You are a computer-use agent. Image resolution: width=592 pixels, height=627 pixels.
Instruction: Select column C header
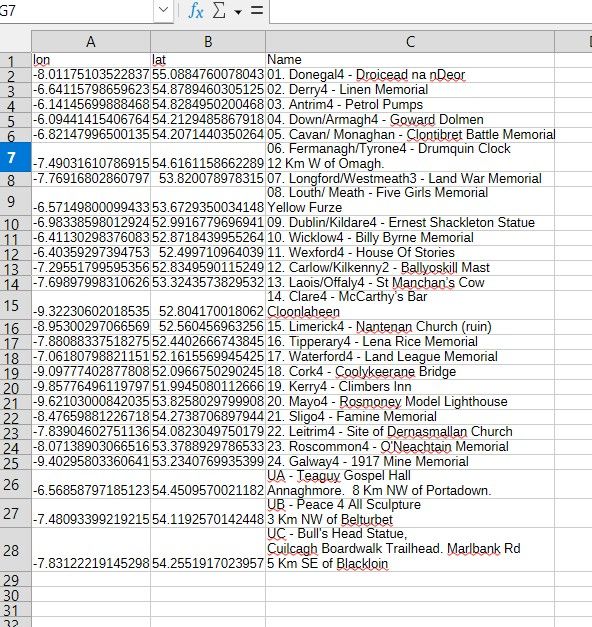click(410, 42)
